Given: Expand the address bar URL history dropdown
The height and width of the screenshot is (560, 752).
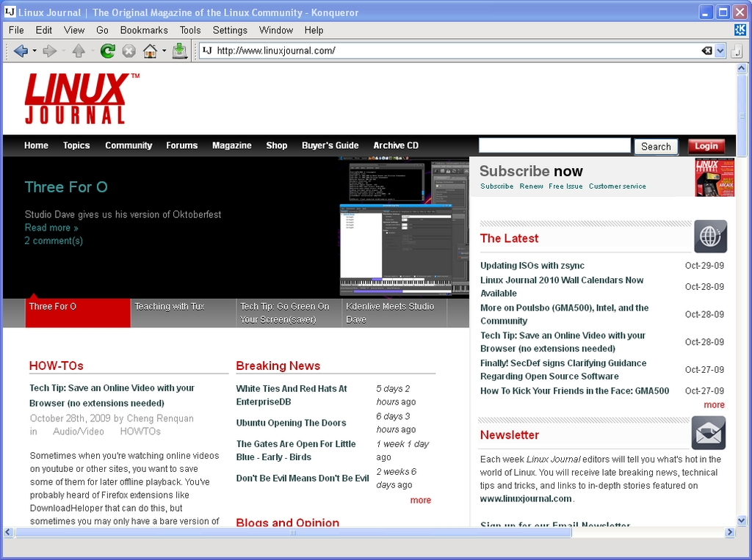Looking at the screenshot, I should click(x=720, y=51).
